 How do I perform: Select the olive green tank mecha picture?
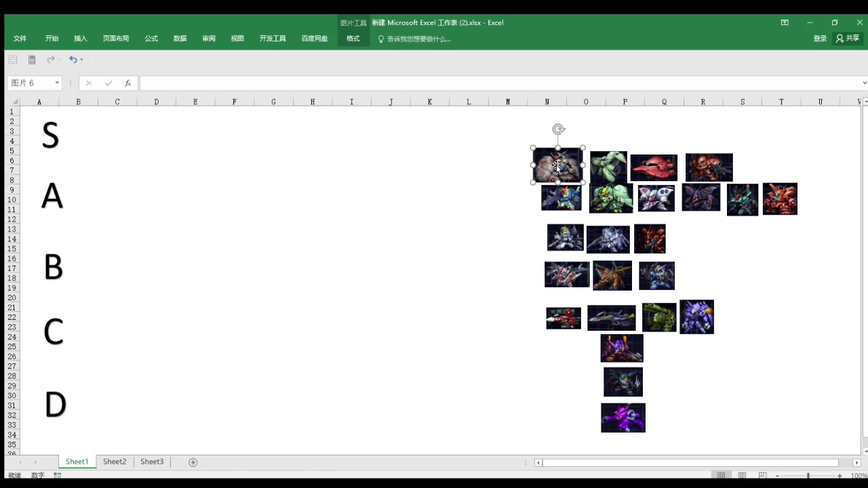[x=659, y=317]
